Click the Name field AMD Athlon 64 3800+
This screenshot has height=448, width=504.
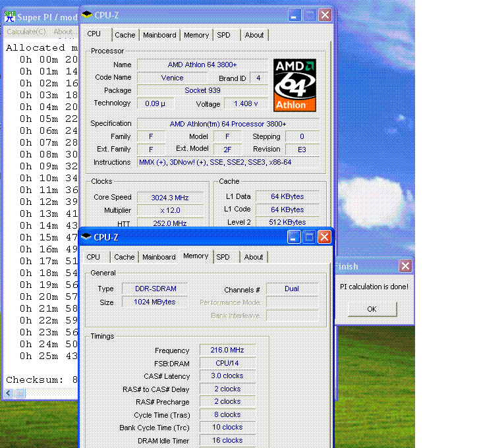[202, 65]
